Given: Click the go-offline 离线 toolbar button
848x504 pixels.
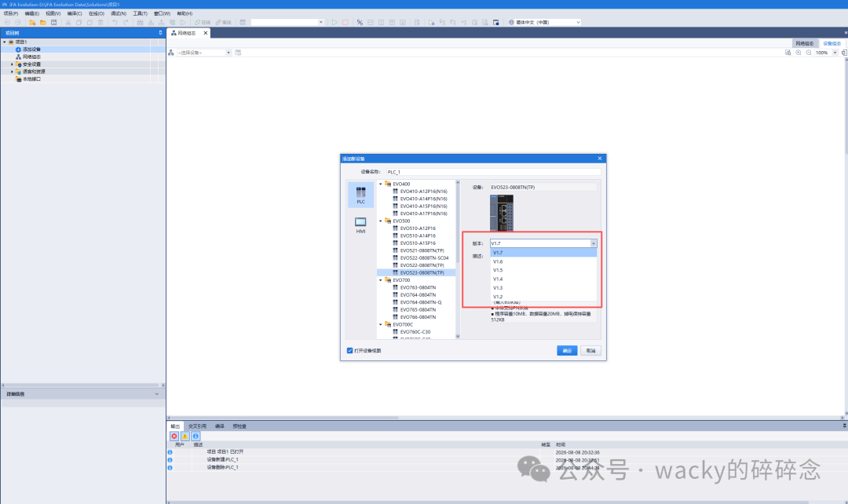Looking at the screenshot, I should coord(223,22).
